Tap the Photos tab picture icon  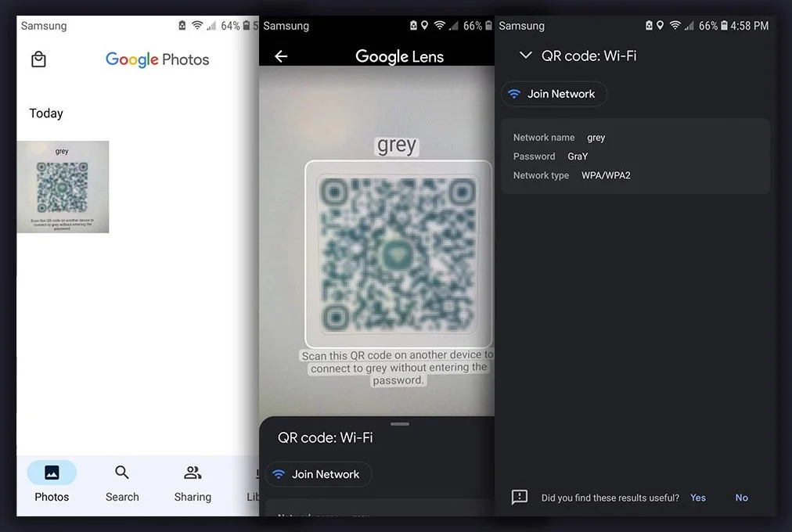52,473
